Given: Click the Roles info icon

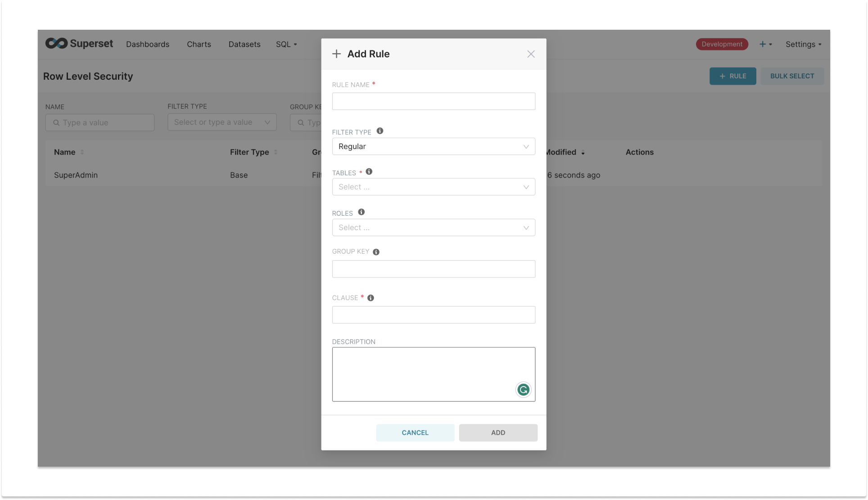Looking at the screenshot, I should click(361, 212).
